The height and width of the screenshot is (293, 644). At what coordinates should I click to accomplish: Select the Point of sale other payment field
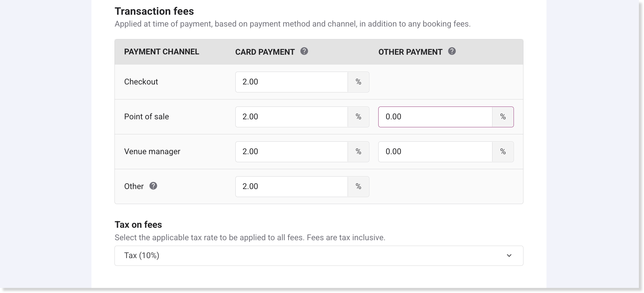(x=435, y=117)
